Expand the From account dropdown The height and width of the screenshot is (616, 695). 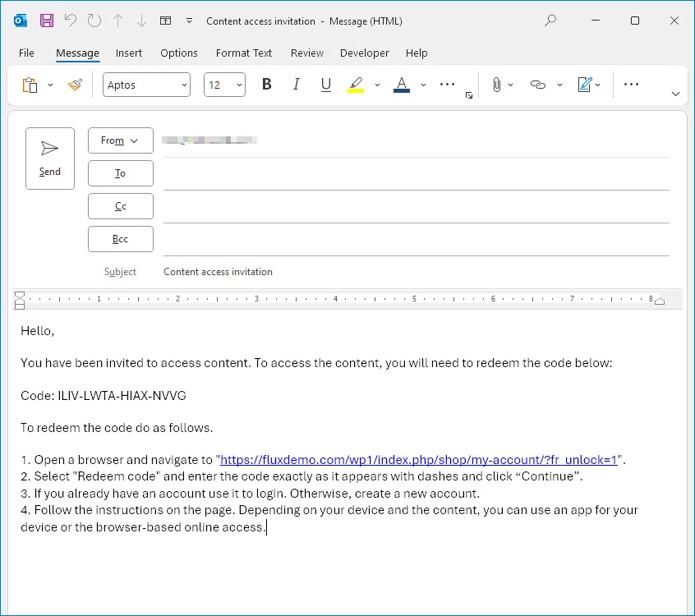click(x=120, y=140)
